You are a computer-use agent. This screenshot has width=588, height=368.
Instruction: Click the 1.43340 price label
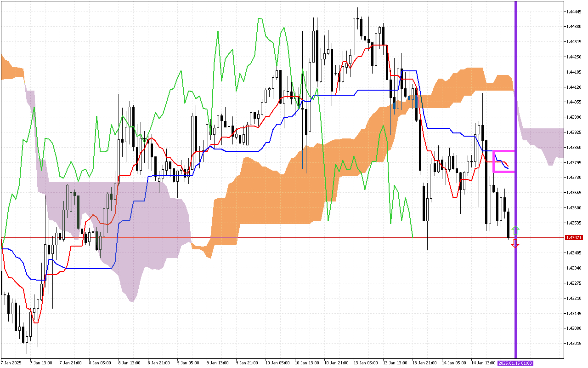point(574,268)
